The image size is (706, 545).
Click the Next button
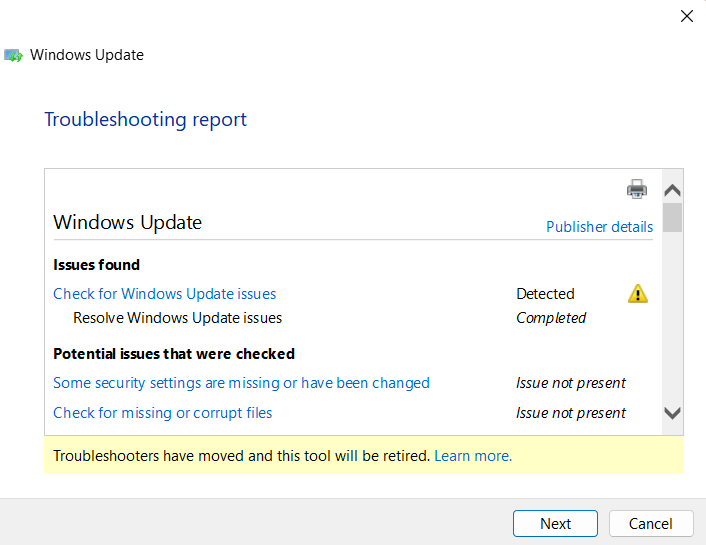click(555, 523)
